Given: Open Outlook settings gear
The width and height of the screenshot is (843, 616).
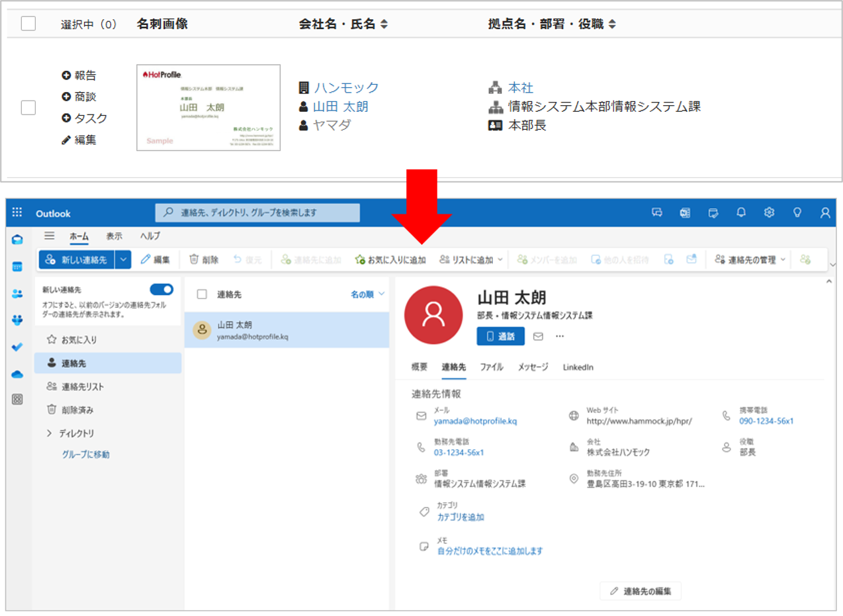Looking at the screenshot, I should point(769,212).
